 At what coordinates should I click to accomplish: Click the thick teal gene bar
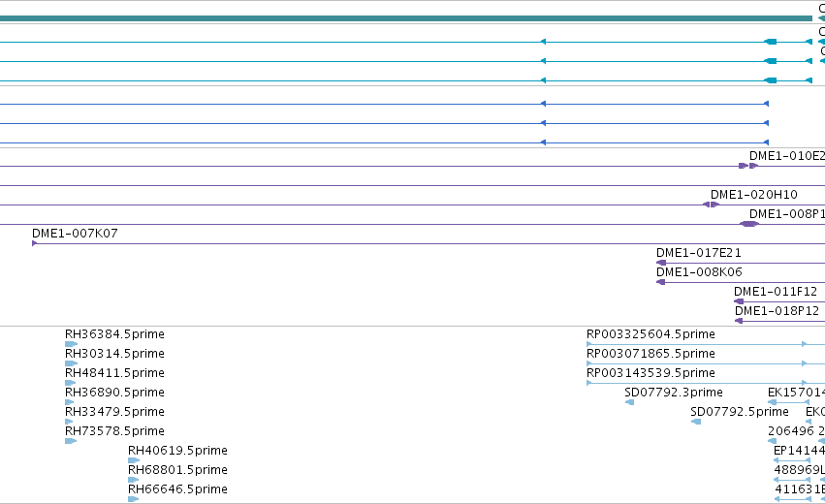[x=406, y=19]
